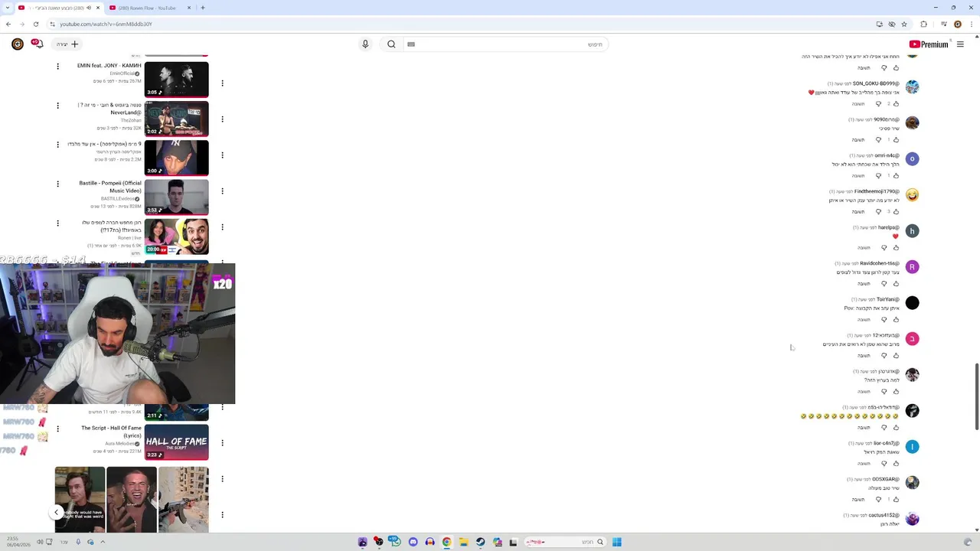Dislike the omri-n4c comment

click(879, 176)
